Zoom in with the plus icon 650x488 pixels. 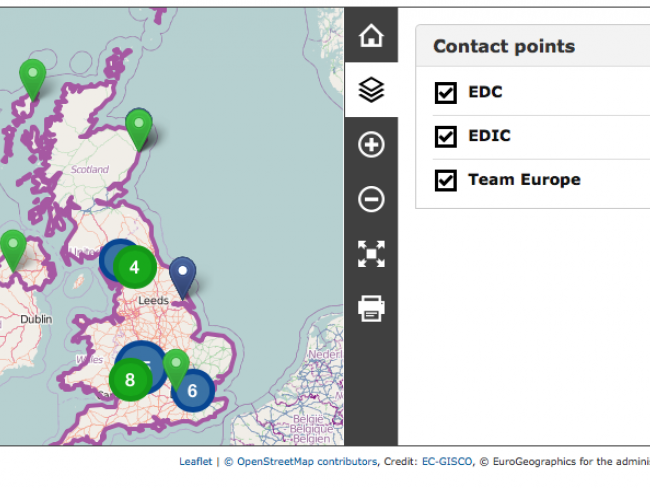pyautogui.click(x=371, y=145)
